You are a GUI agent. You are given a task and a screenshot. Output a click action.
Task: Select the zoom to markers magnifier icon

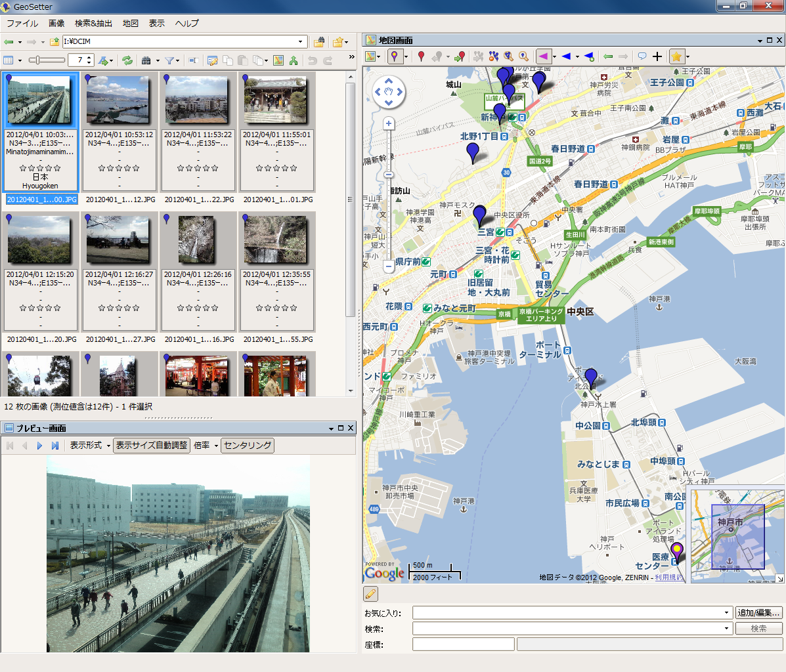click(507, 56)
